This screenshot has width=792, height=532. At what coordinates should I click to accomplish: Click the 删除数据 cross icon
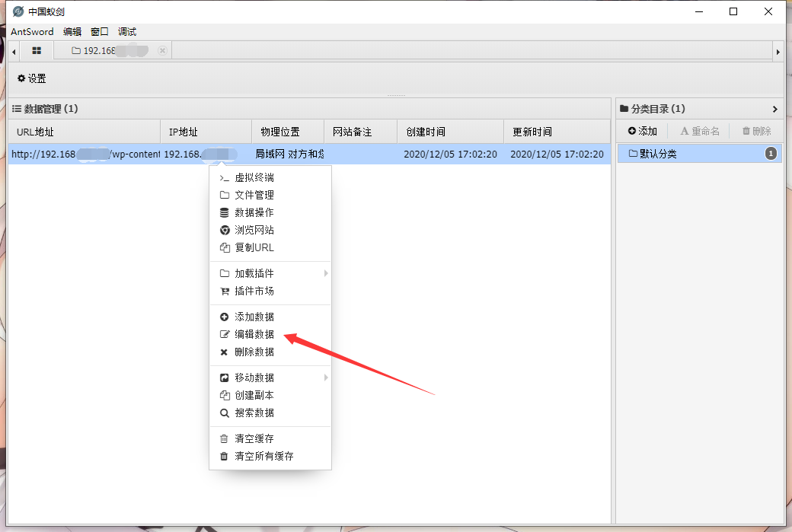tap(224, 352)
